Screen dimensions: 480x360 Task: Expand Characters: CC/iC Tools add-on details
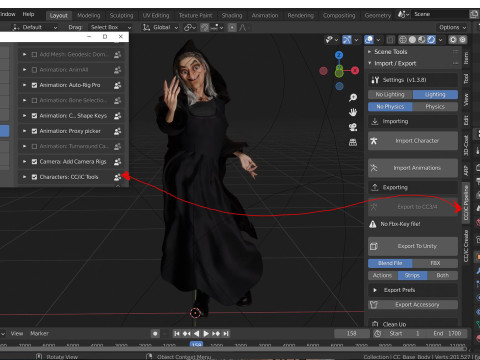(x=24, y=177)
